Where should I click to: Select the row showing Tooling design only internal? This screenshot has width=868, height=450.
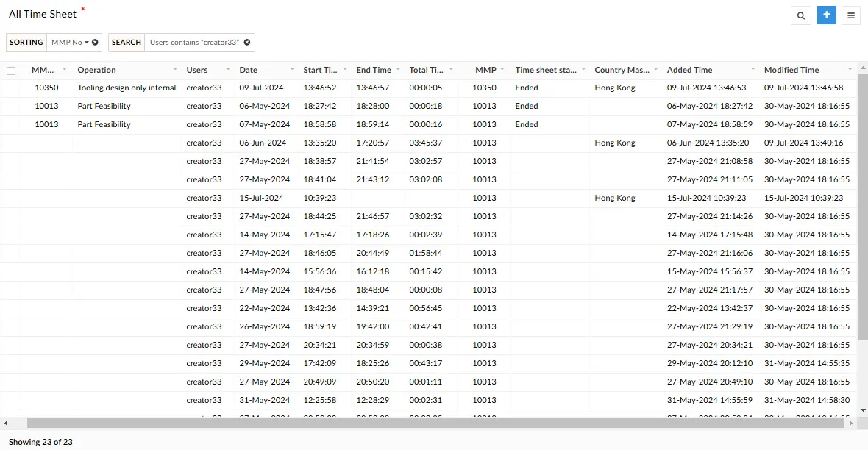click(x=11, y=87)
